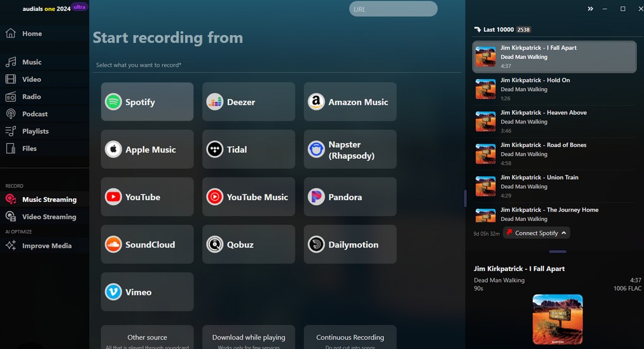Choose the Deezer service tile
644x349 pixels.
[249, 101]
